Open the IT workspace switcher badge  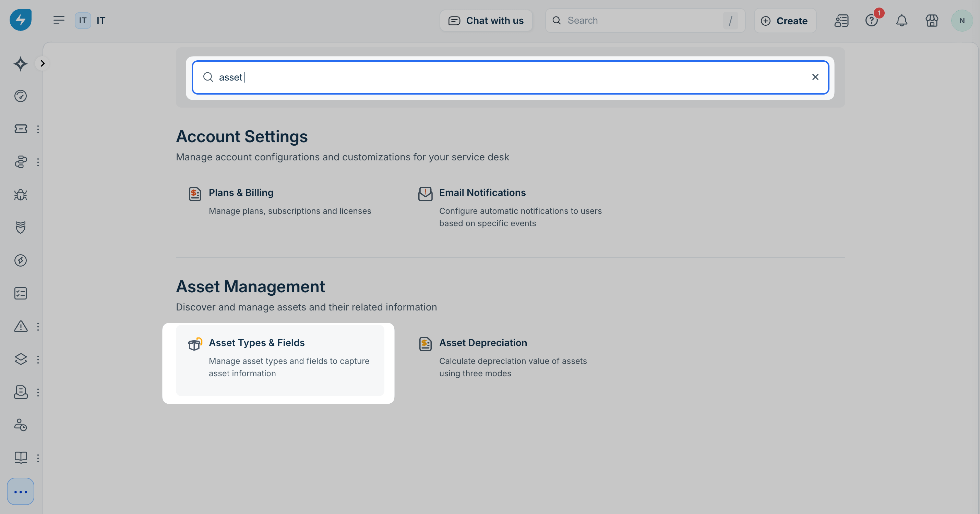(x=83, y=21)
